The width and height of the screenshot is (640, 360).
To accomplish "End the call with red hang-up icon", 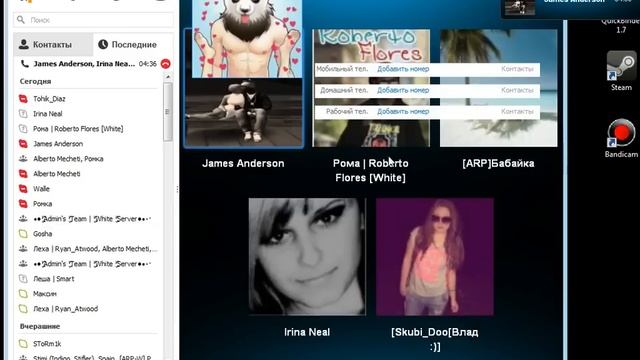I will [x=165, y=64].
